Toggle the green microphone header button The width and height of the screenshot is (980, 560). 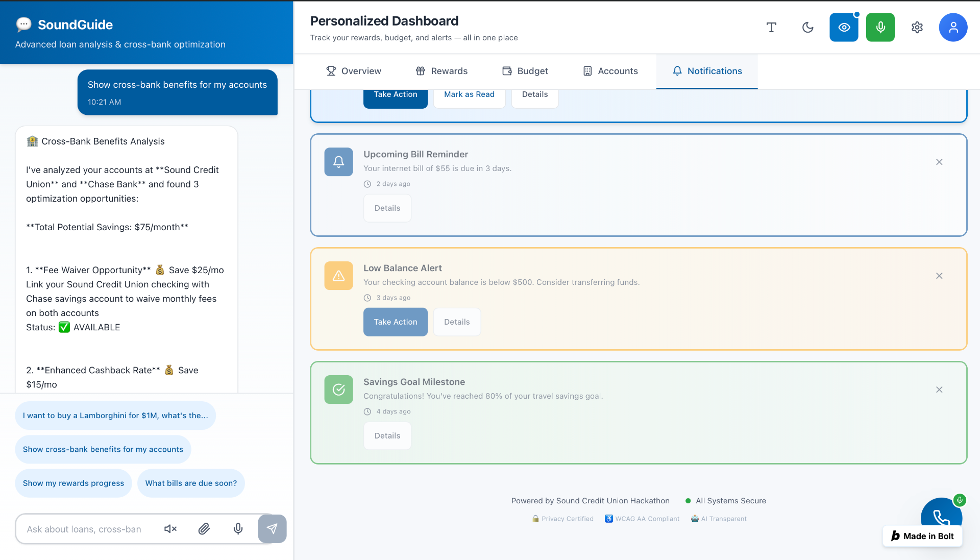click(x=880, y=28)
